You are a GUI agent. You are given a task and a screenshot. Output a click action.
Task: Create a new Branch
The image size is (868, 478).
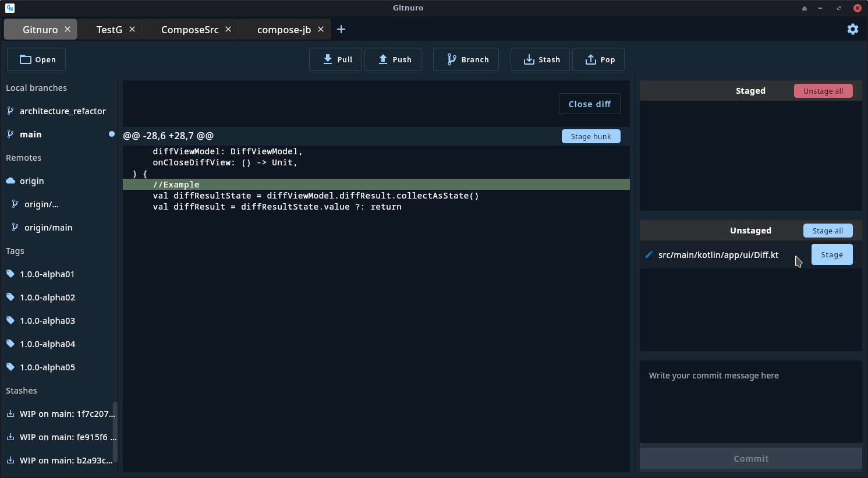pos(466,59)
